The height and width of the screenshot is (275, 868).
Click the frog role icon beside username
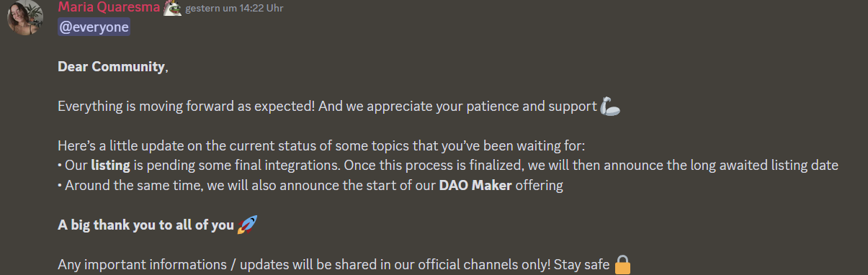[172, 8]
